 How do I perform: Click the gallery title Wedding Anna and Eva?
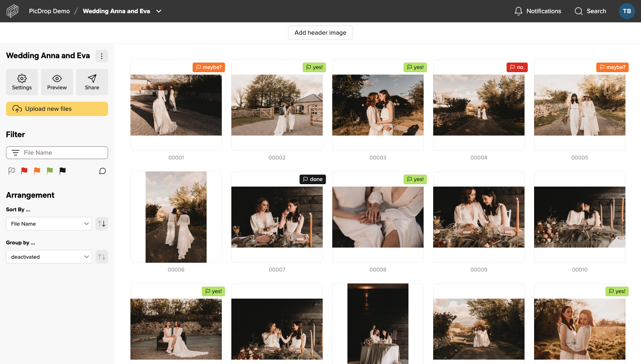click(48, 56)
